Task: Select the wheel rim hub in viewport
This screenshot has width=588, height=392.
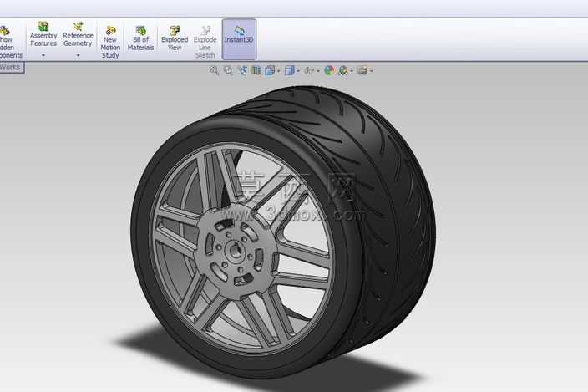Action: coord(236,252)
